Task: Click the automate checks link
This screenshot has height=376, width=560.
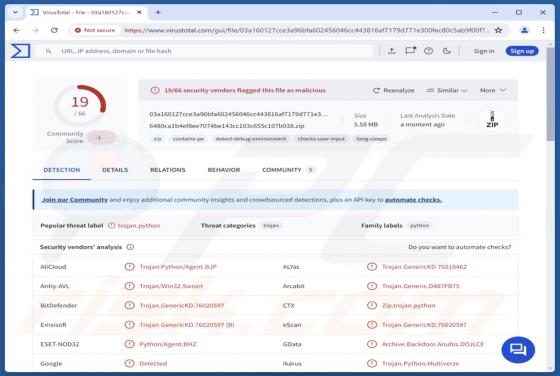Action: 413,200
